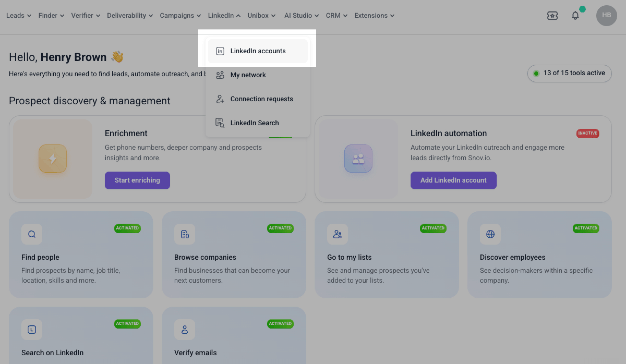Click the Go to my lists description

tap(378, 275)
